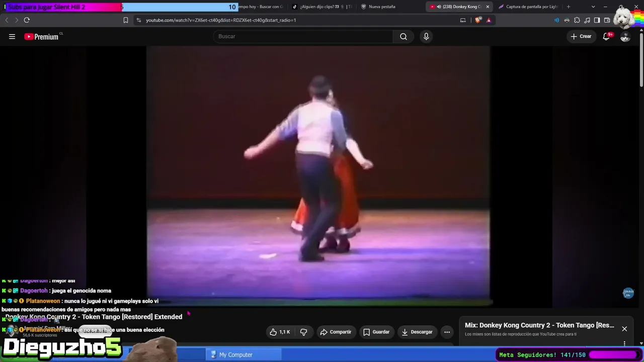Like the video with thumbs up
644x362 pixels.
pyautogui.click(x=280, y=332)
